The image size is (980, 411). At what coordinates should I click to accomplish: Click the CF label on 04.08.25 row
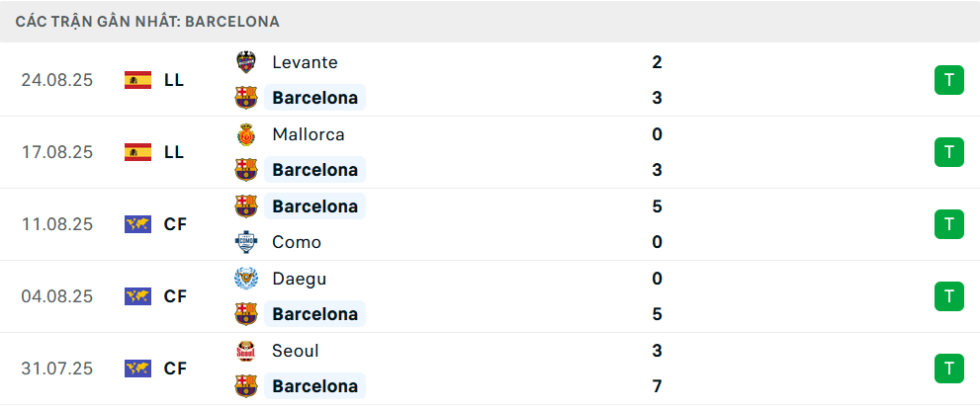175,296
